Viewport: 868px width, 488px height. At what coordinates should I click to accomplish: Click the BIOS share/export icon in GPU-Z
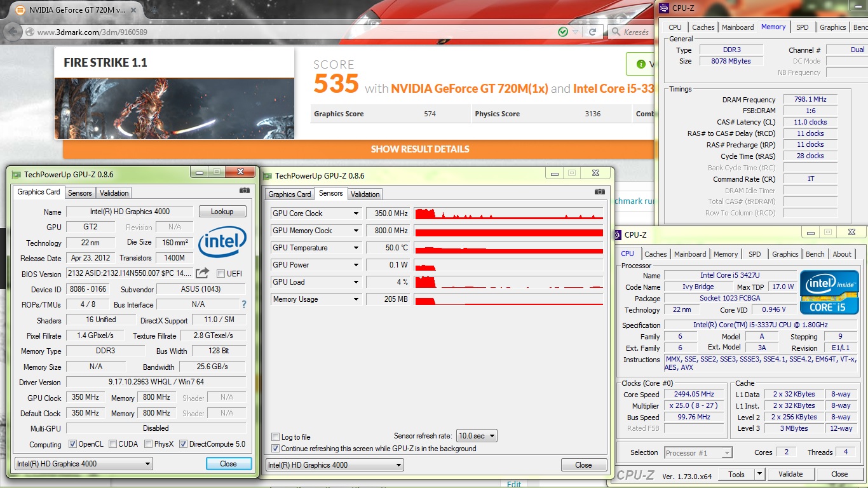point(202,273)
